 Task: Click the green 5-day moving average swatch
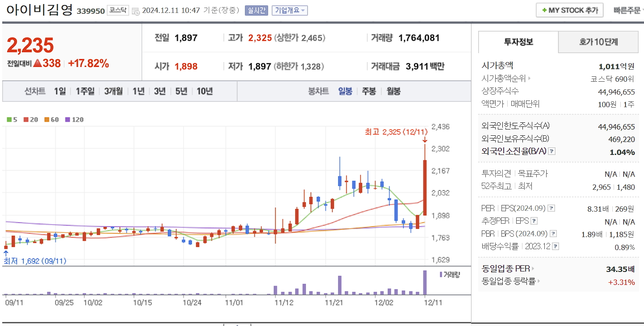(10, 120)
